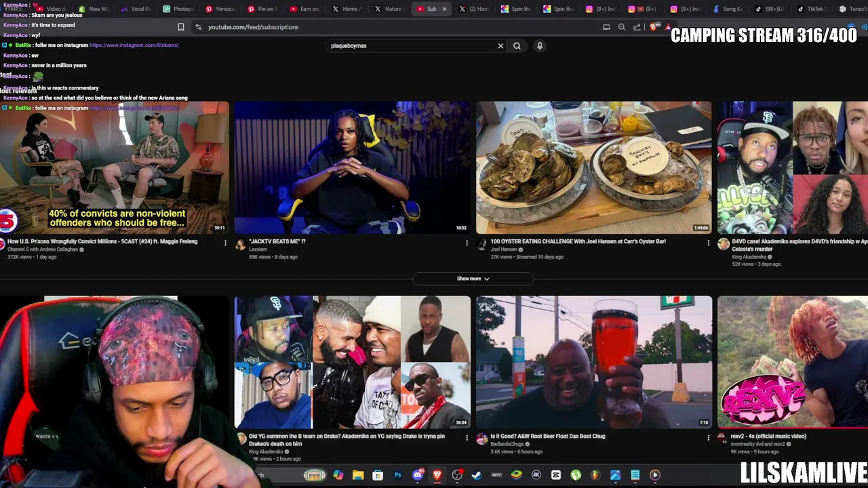868x488 pixels.
Task: Play the REXV2 music video thumbnail
Action: point(793,362)
